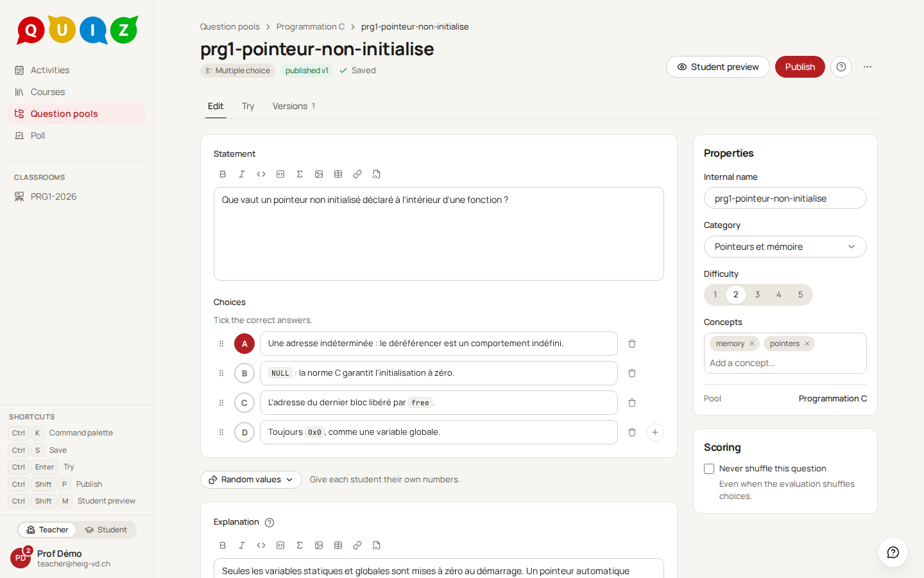This screenshot has height=578, width=924.
Task: Mark choice C as correct answer
Action: click(244, 403)
